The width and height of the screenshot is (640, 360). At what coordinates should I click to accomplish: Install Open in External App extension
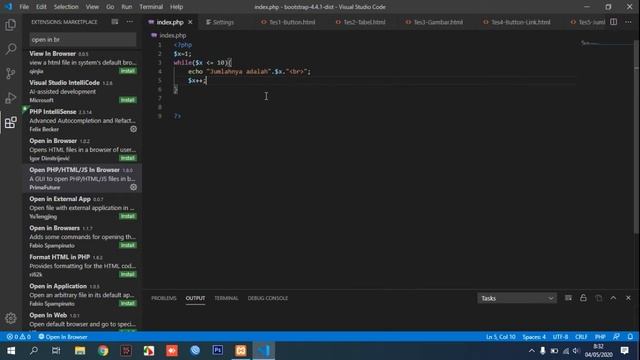pyautogui.click(x=128, y=216)
